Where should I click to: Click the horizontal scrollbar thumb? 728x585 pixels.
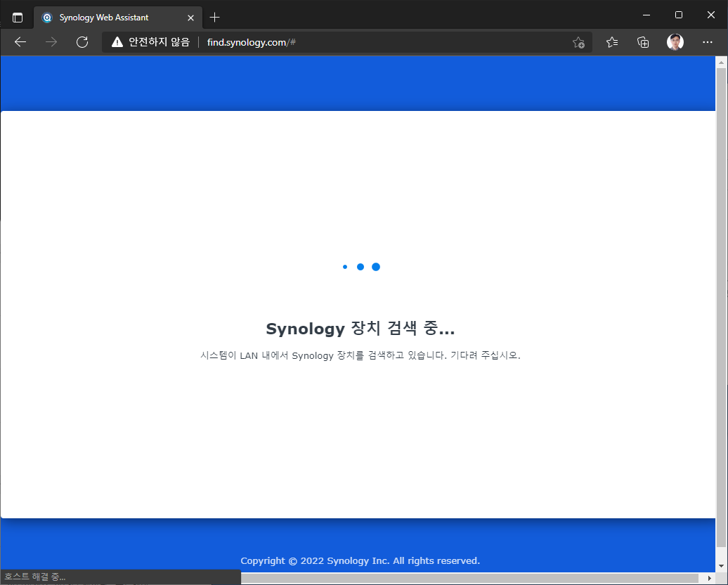pos(469,578)
